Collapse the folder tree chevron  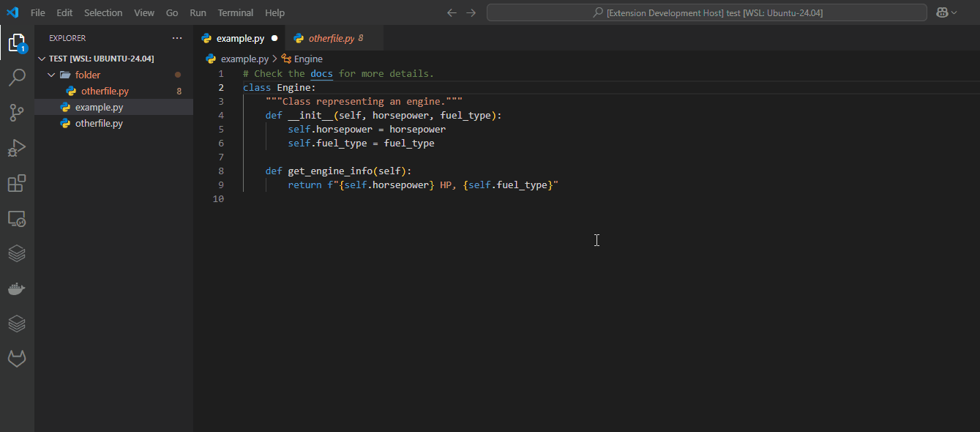pyautogui.click(x=51, y=75)
